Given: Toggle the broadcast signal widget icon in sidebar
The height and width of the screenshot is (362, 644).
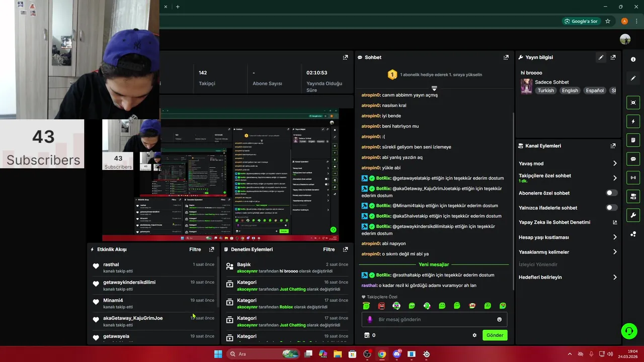Looking at the screenshot, I should click(633, 177).
